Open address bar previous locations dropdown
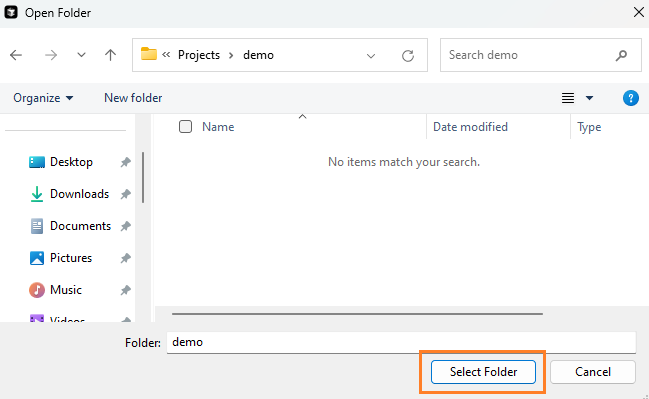The height and width of the screenshot is (399, 649). pos(371,56)
